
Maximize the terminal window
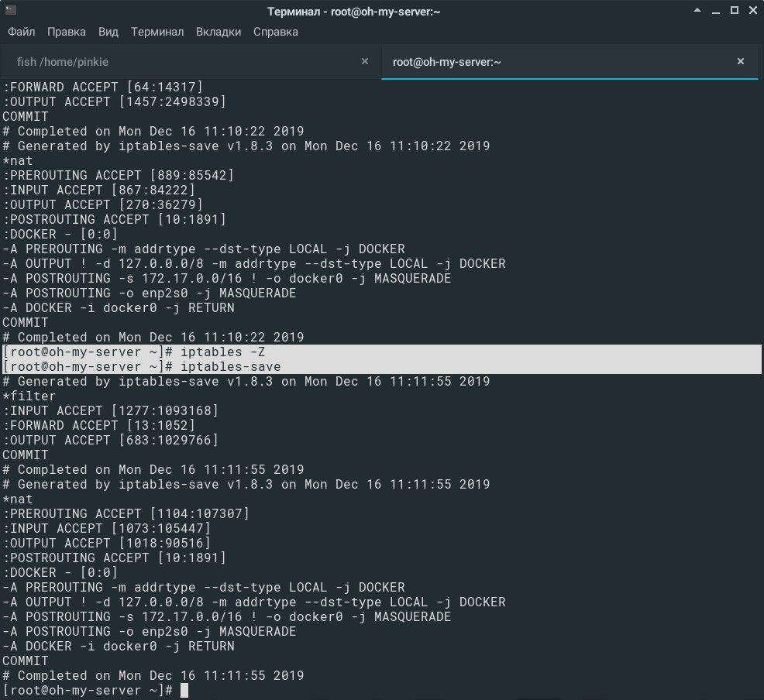735,10
